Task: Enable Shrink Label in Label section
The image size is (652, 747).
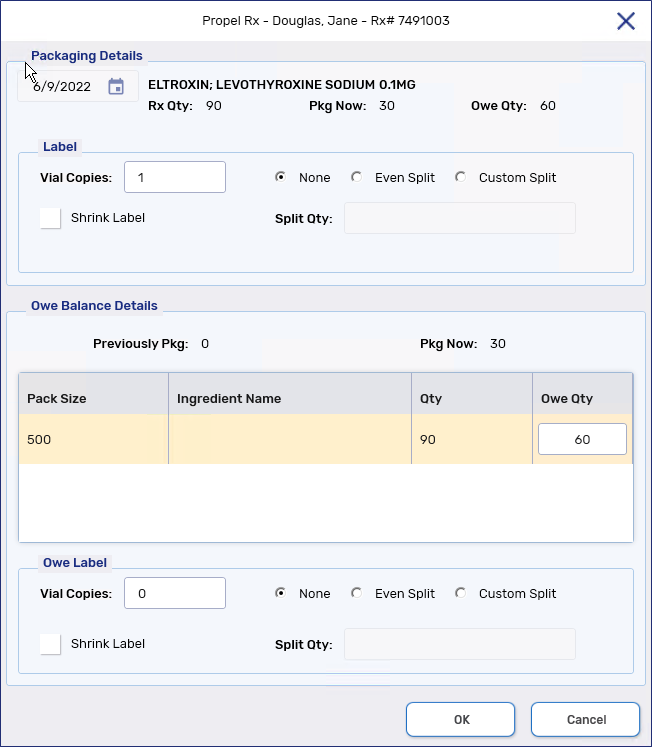Action: 50,218
